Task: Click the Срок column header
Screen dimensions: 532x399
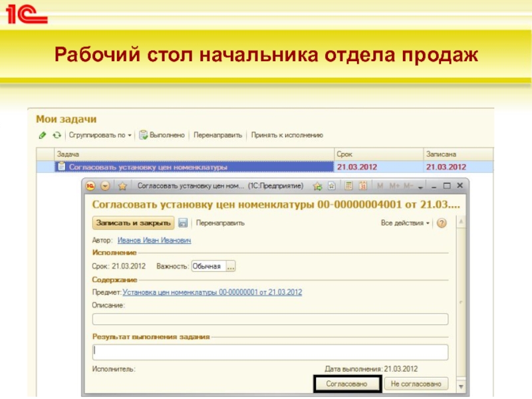Action: [x=378, y=154]
